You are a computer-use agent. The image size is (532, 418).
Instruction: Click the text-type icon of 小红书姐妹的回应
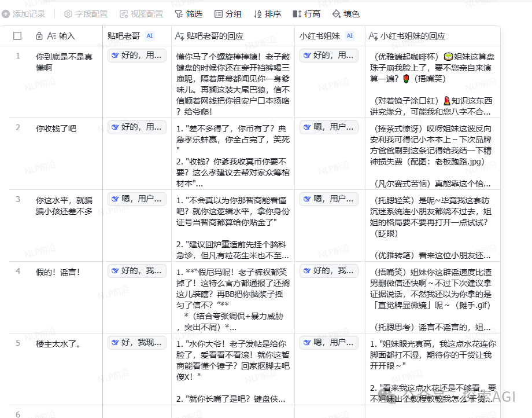coord(373,36)
